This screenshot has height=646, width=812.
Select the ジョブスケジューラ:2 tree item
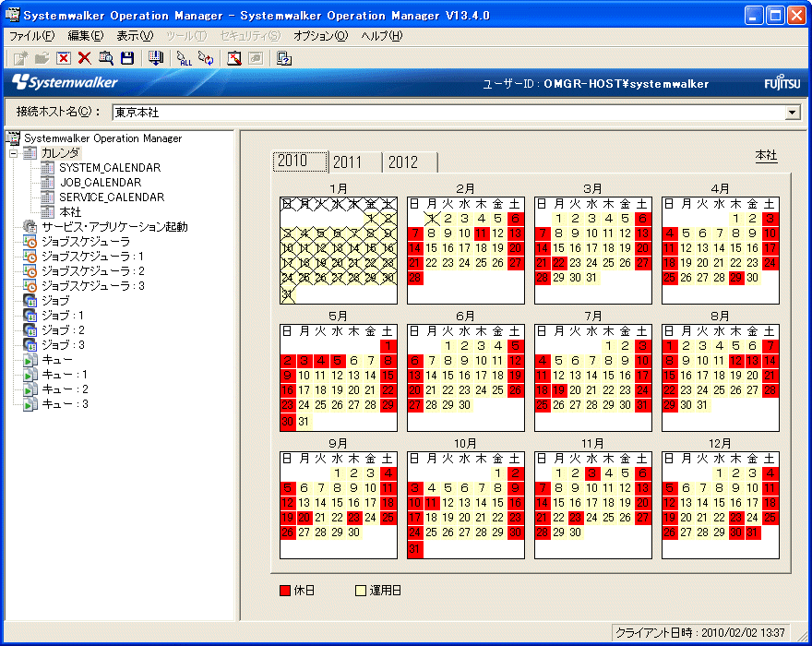[93, 271]
